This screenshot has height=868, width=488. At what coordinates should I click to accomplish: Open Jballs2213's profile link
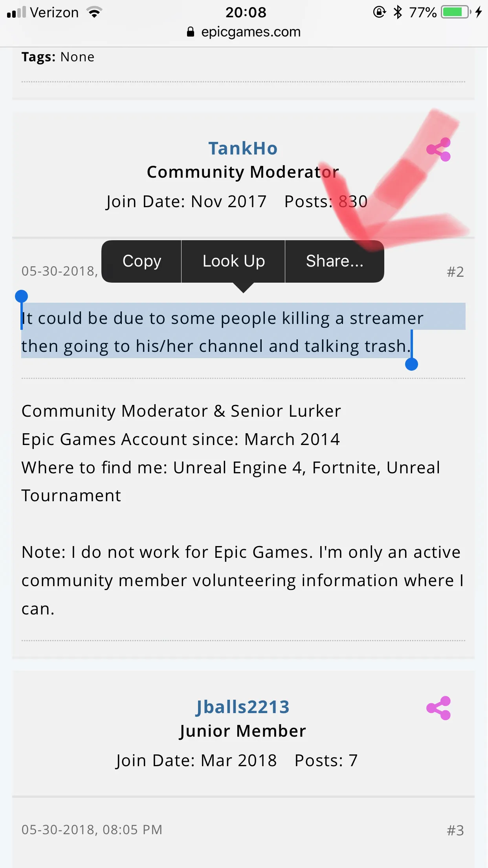pos(243,707)
